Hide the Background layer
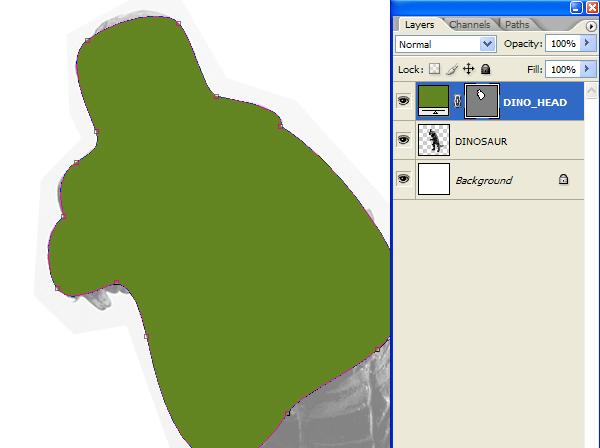This screenshot has height=448, width=600. tap(403, 179)
